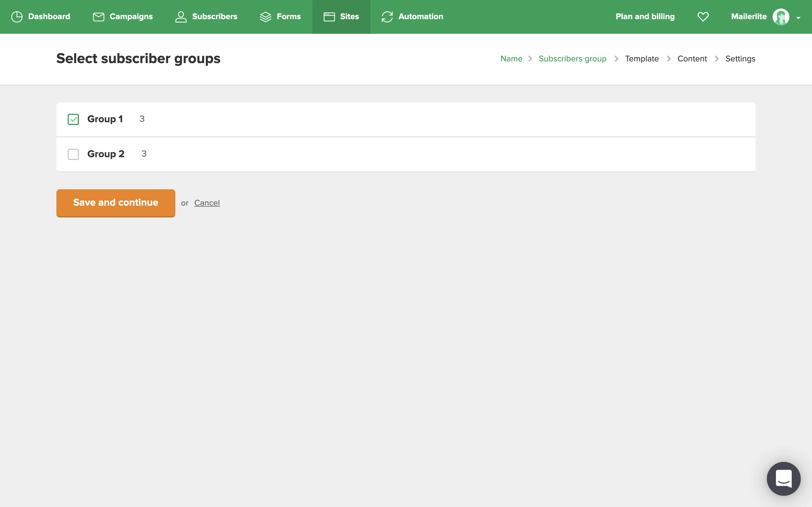Select the Group 2 row label
812x507 pixels.
(x=106, y=154)
